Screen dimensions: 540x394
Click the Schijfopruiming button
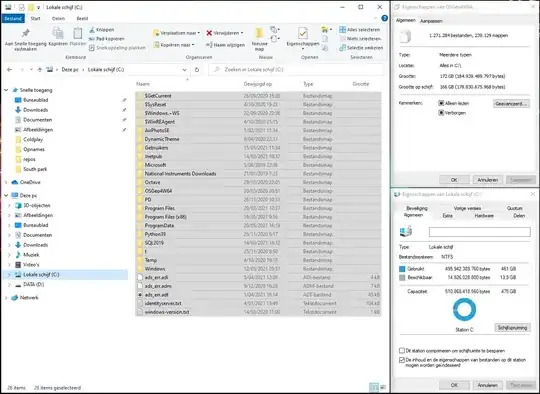point(512,328)
